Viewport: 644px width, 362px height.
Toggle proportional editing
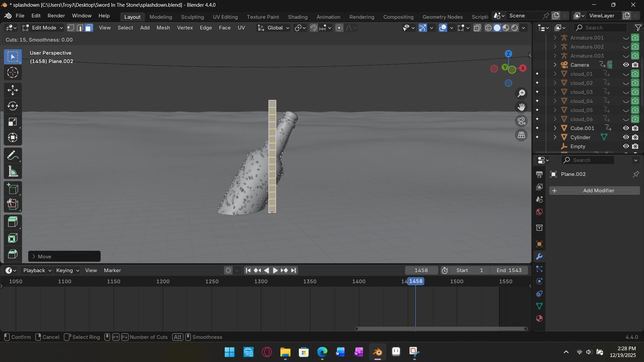(339, 28)
